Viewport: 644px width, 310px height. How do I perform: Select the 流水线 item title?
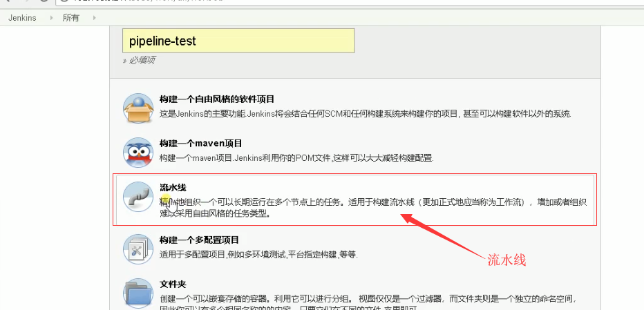(173, 188)
